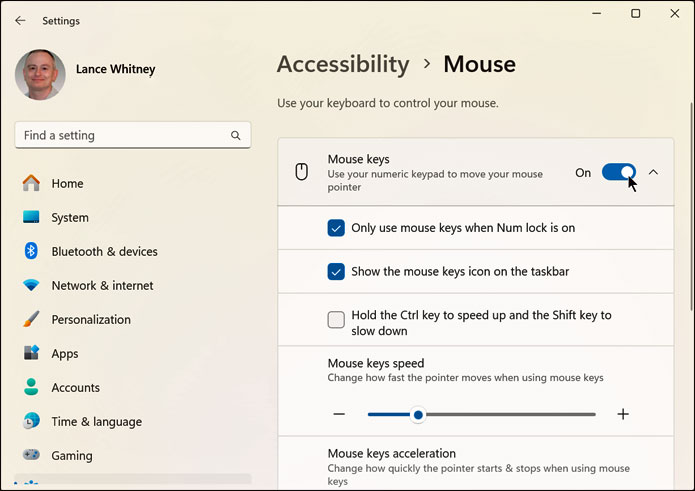The width and height of the screenshot is (695, 491).
Task: Select the Accounts person icon
Action: pos(31,388)
